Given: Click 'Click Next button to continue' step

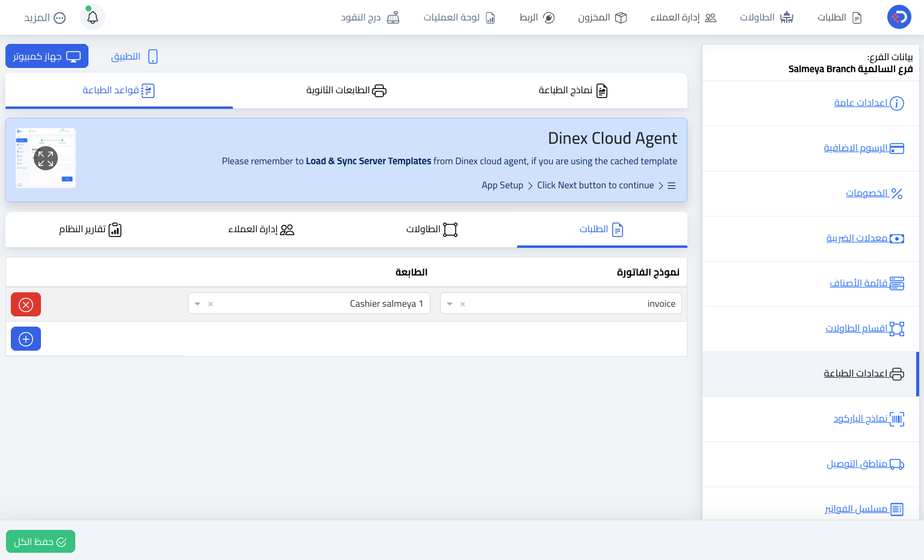Looking at the screenshot, I should point(595,185).
